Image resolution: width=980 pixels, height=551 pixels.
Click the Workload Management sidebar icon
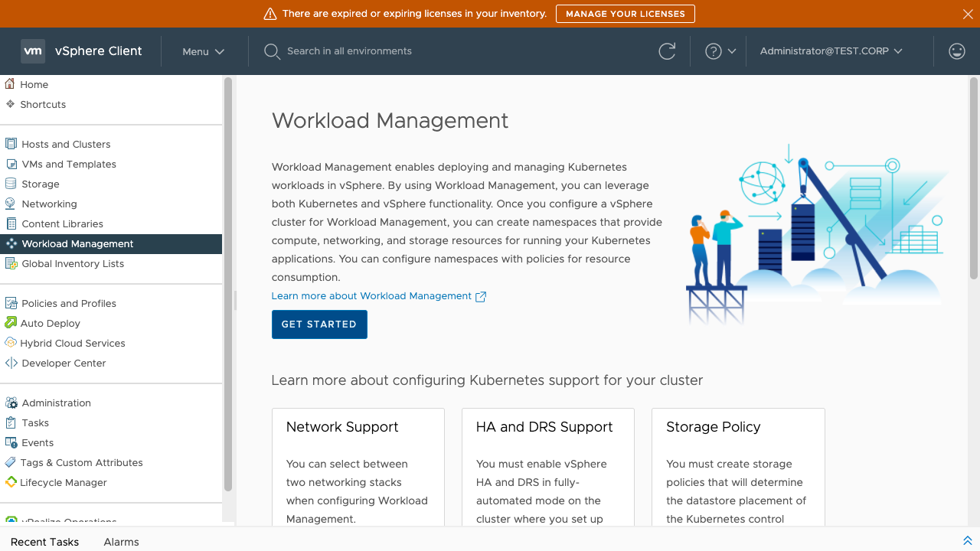tap(11, 243)
